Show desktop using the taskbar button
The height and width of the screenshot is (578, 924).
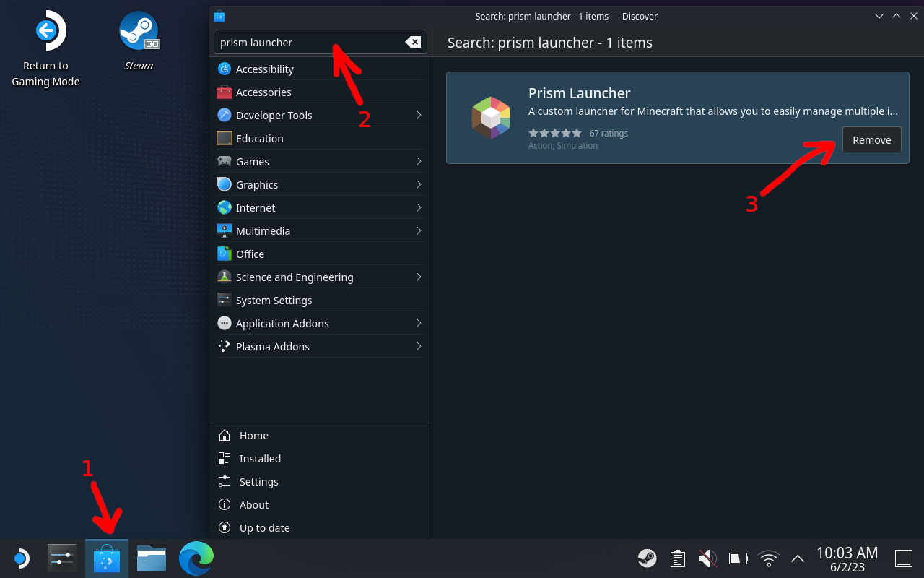904,558
